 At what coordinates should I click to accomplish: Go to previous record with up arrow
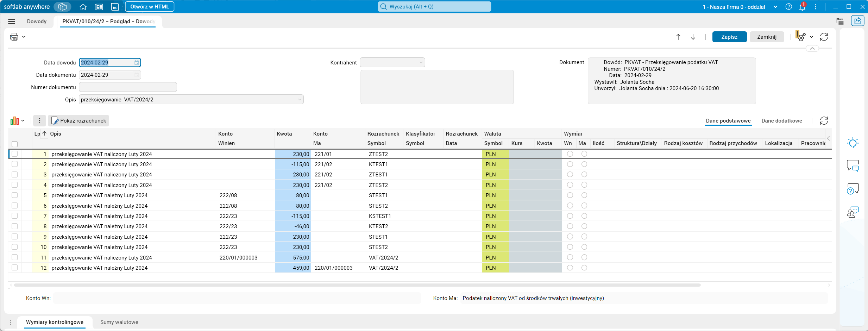click(x=678, y=37)
